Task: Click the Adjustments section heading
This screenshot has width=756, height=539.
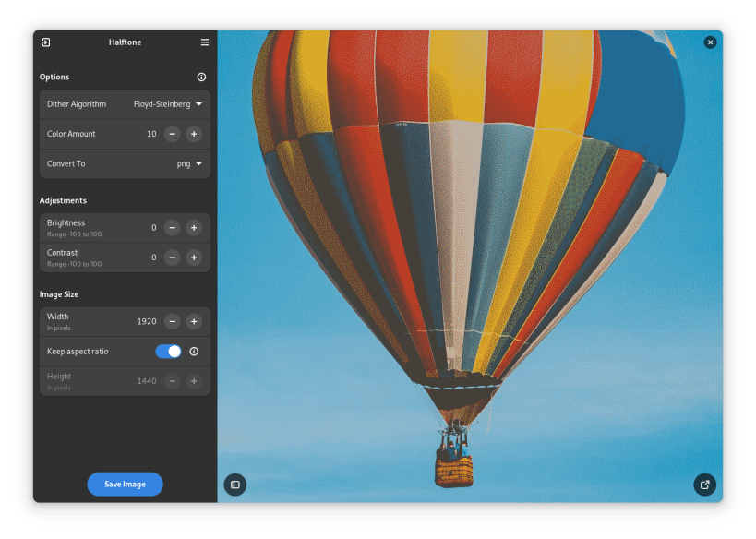Action: click(63, 200)
